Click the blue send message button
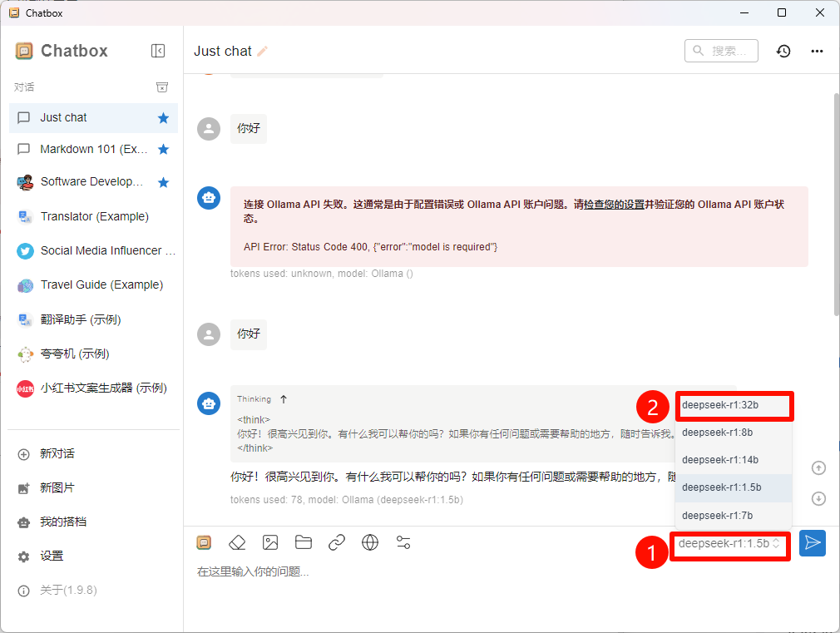 point(813,542)
